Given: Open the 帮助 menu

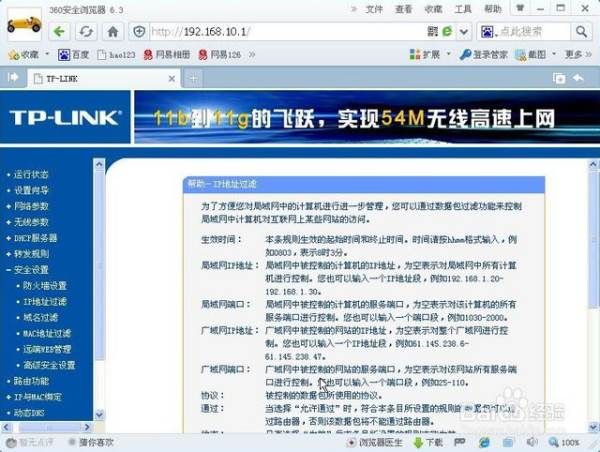Looking at the screenshot, I should (492, 9).
